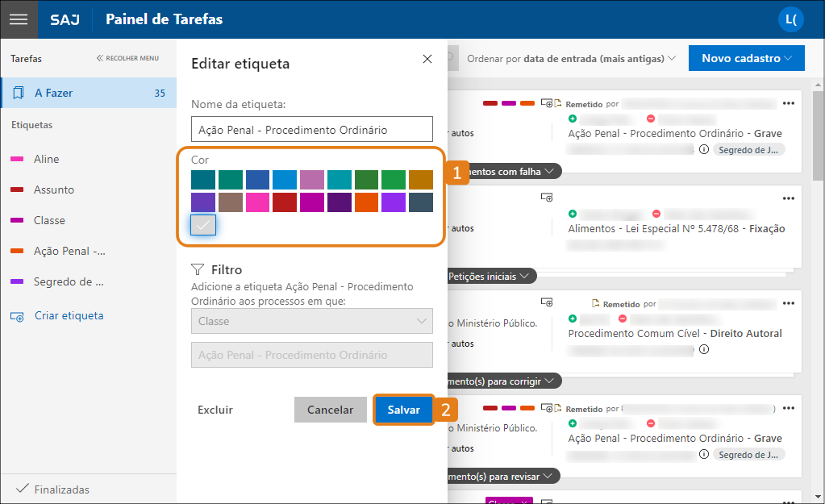Select the checked gray color swatch
The width and height of the screenshot is (825, 504).
click(x=203, y=226)
